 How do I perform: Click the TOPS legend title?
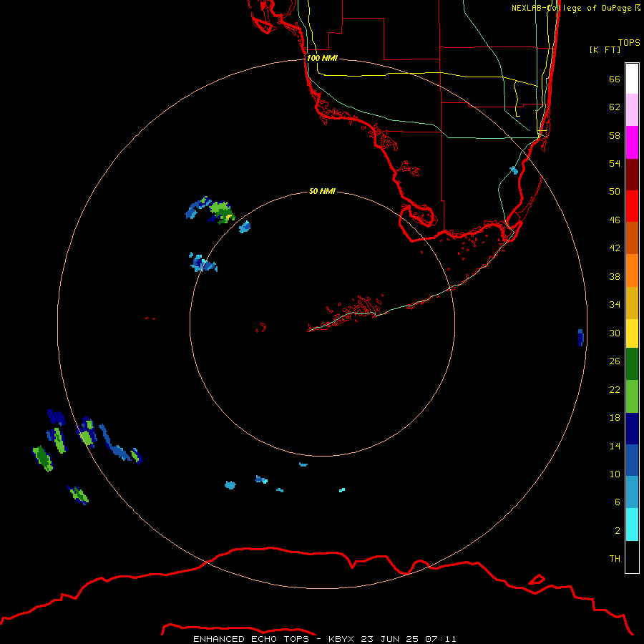point(629,42)
